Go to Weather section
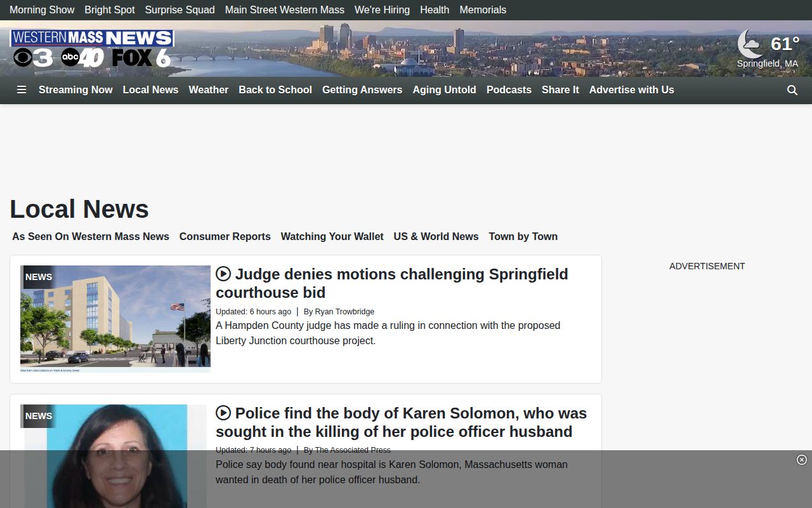The width and height of the screenshot is (812, 508). [208, 90]
